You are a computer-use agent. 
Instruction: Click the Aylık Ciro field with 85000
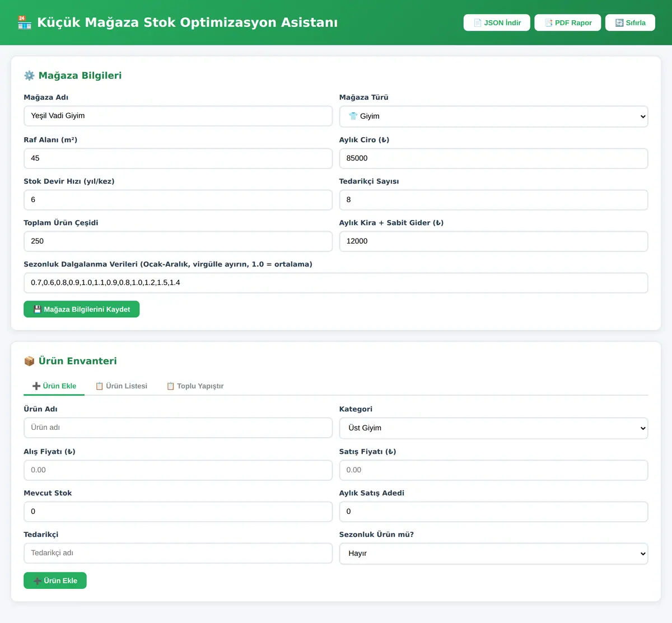(x=493, y=158)
